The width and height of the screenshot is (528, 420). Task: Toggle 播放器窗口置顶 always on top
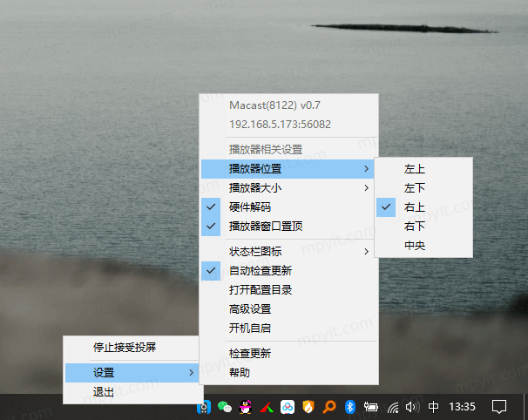coord(288,227)
